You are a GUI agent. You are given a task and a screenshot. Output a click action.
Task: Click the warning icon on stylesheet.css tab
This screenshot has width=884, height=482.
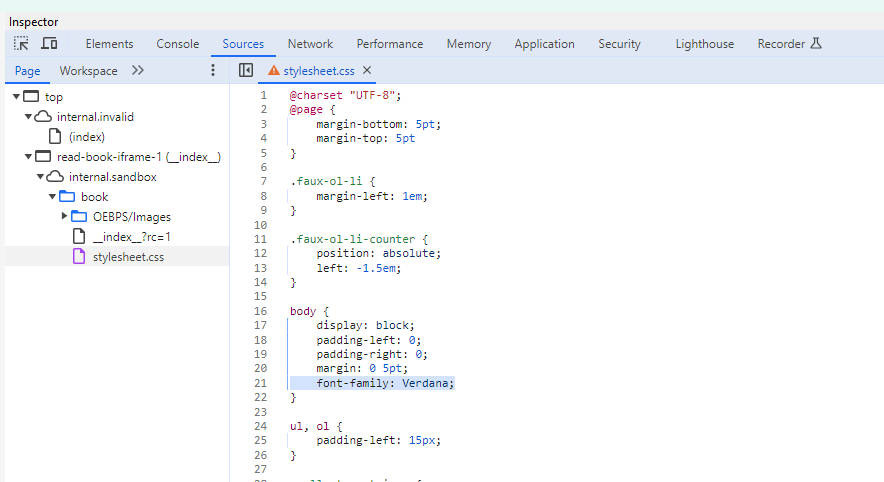pos(274,71)
